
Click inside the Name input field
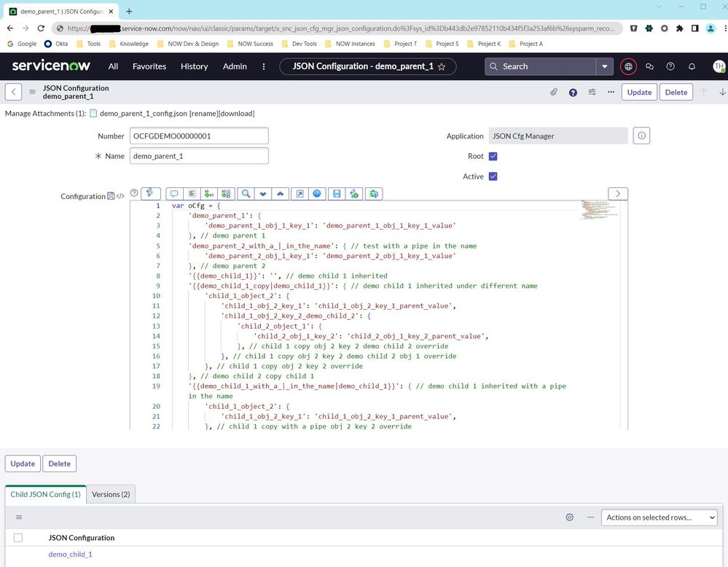(x=198, y=155)
